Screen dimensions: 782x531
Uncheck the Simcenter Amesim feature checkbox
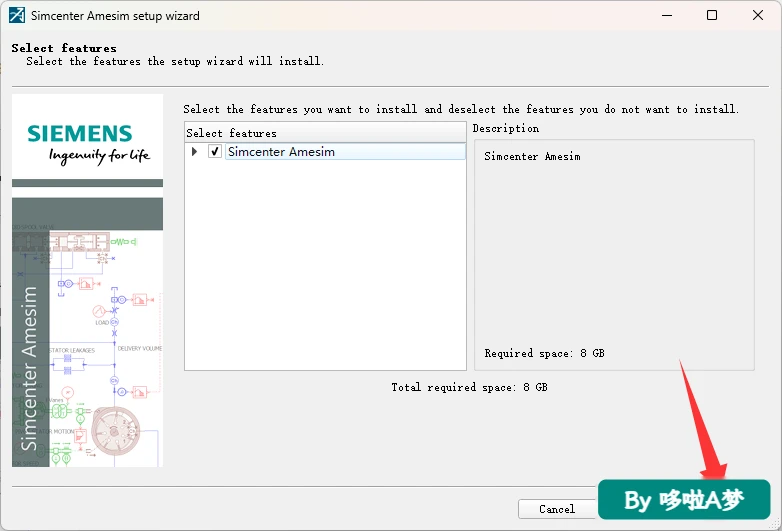tap(215, 151)
